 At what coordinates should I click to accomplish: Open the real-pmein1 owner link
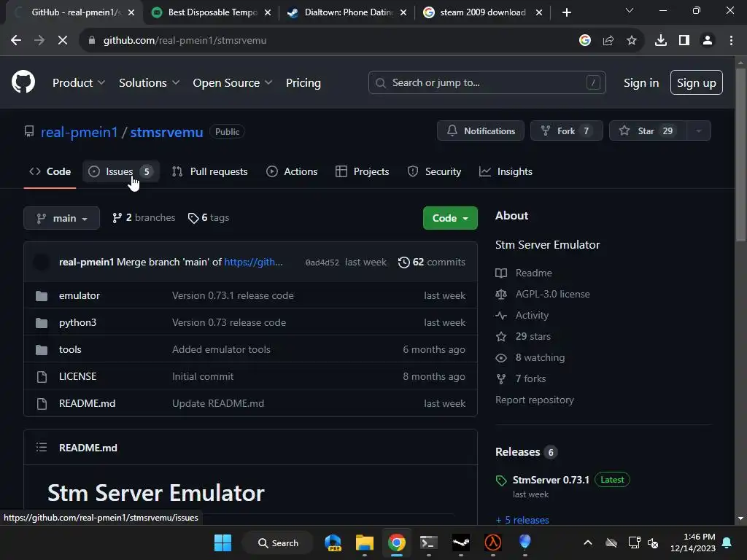pyautogui.click(x=79, y=132)
